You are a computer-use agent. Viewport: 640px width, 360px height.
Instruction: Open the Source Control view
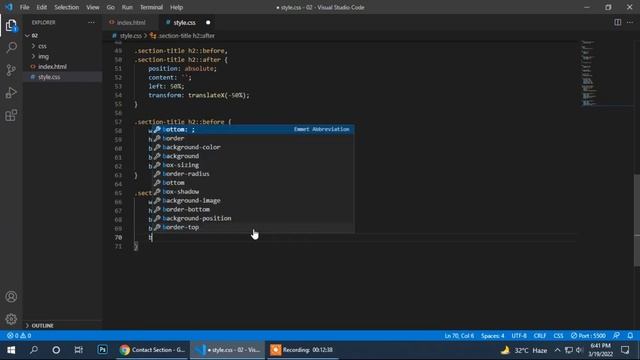pyautogui.click(x=11, y=70)
